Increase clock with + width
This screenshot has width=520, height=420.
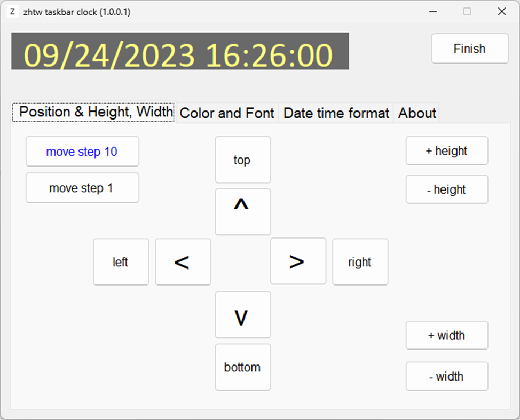click(446, 336)
